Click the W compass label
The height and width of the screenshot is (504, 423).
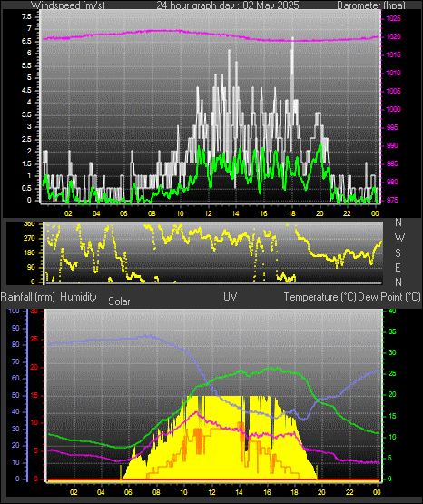399,238
